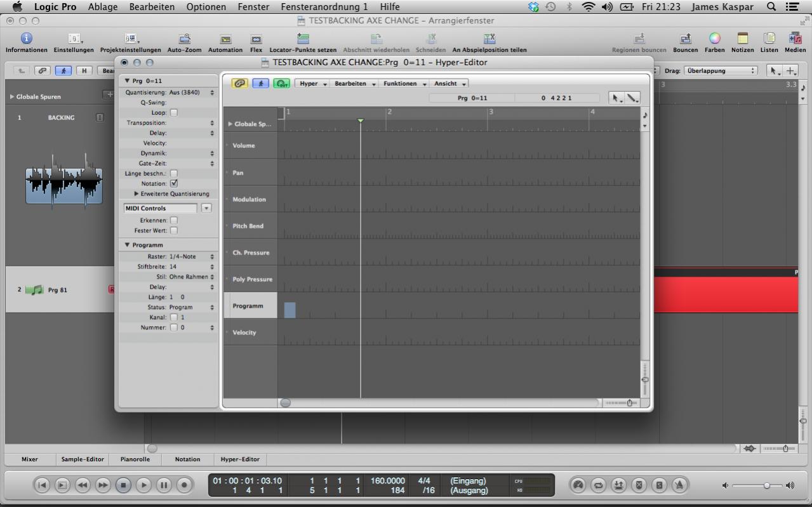Click the stop button in transport
This screenshot has width=812, height=507.
pyautogui.click(x=123, y=485)
